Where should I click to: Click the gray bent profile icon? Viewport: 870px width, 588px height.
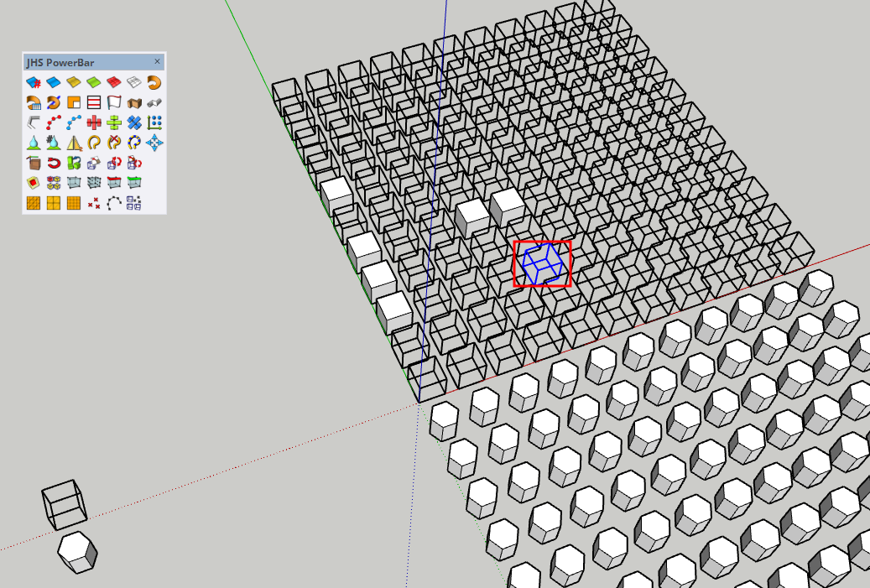pos(34,122)
